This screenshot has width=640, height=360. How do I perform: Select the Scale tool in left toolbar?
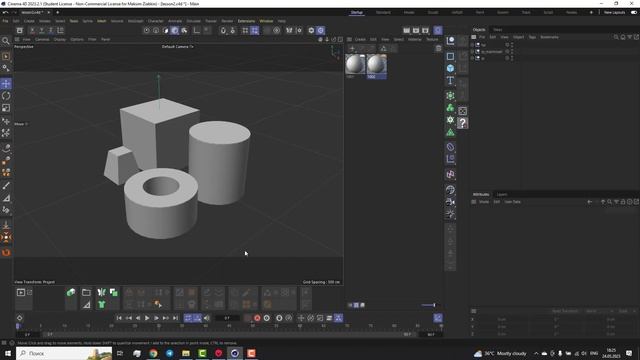(6, 108)
